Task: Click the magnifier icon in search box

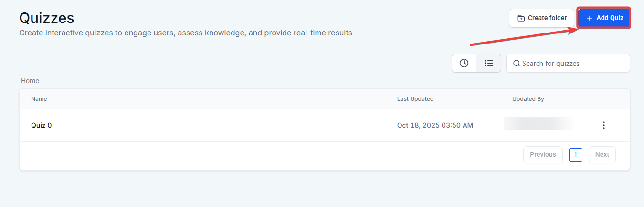Action: (x=516, y=64)
